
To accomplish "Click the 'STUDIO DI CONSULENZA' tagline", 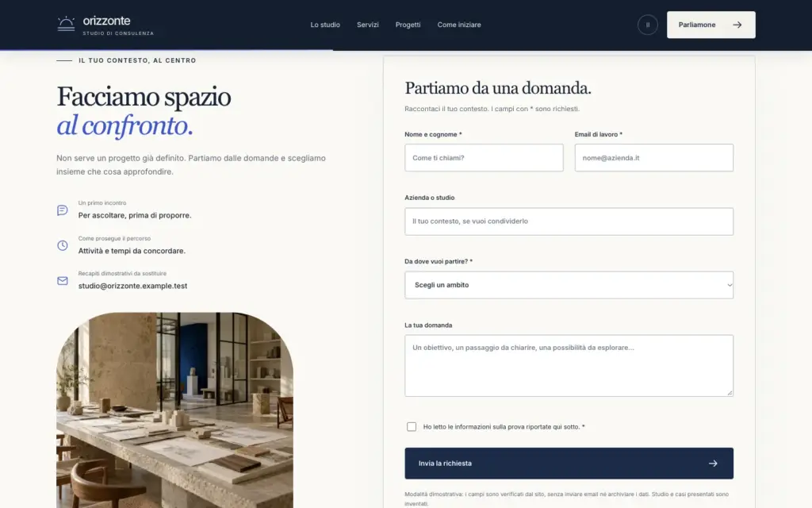I will [118, 33].
